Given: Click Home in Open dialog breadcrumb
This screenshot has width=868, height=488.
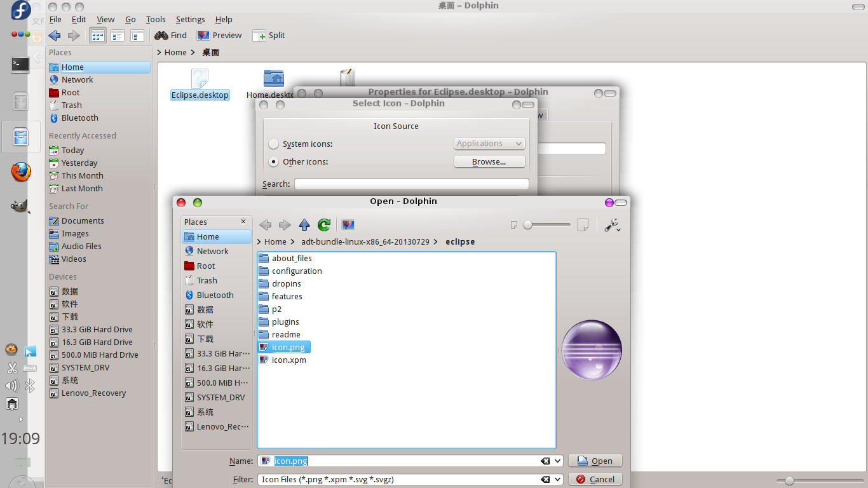Looking at the screenshot, I should pos(275,241).
